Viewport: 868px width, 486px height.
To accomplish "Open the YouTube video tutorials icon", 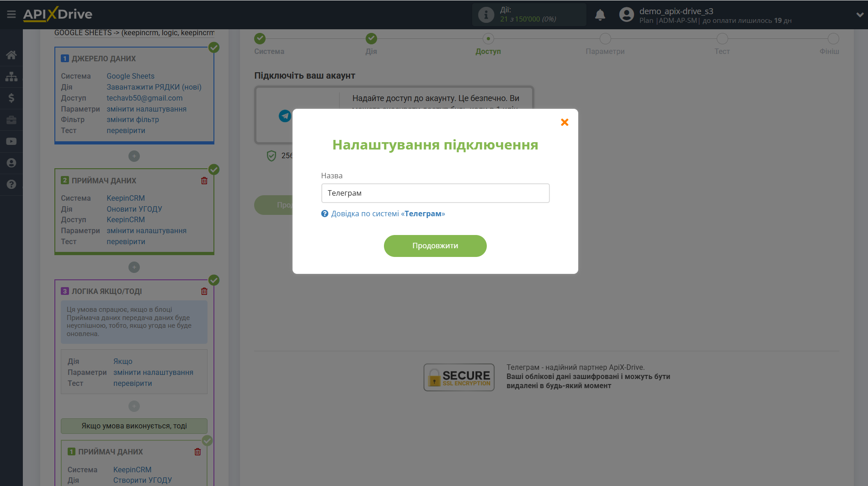I will (11, 141).
